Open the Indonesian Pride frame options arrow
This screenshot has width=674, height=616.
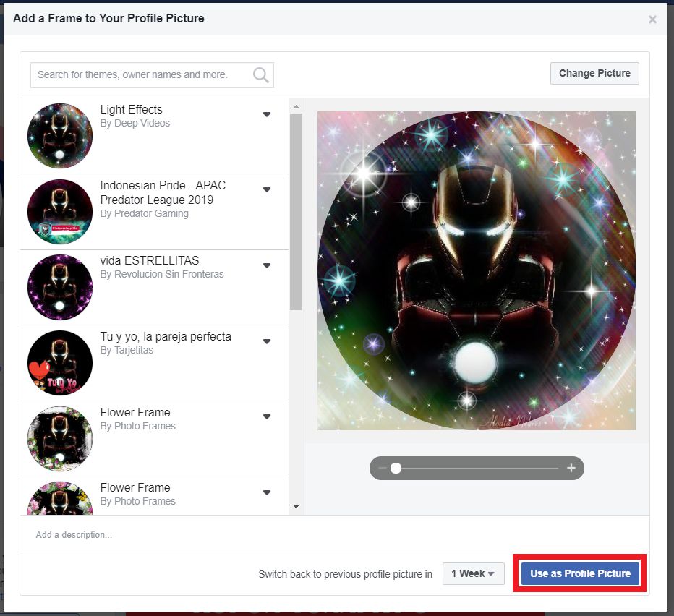coord(267,189)
